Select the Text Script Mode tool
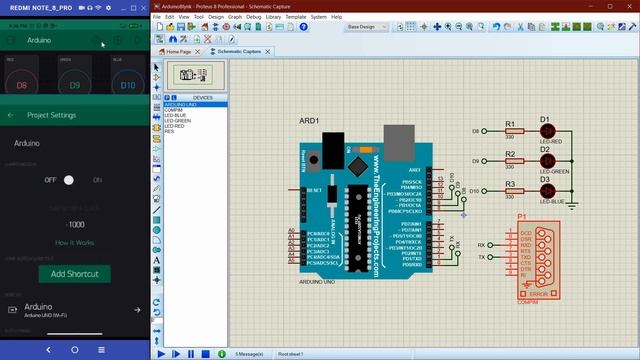This screenshot has width=640, height=360. tap(157, 107)
